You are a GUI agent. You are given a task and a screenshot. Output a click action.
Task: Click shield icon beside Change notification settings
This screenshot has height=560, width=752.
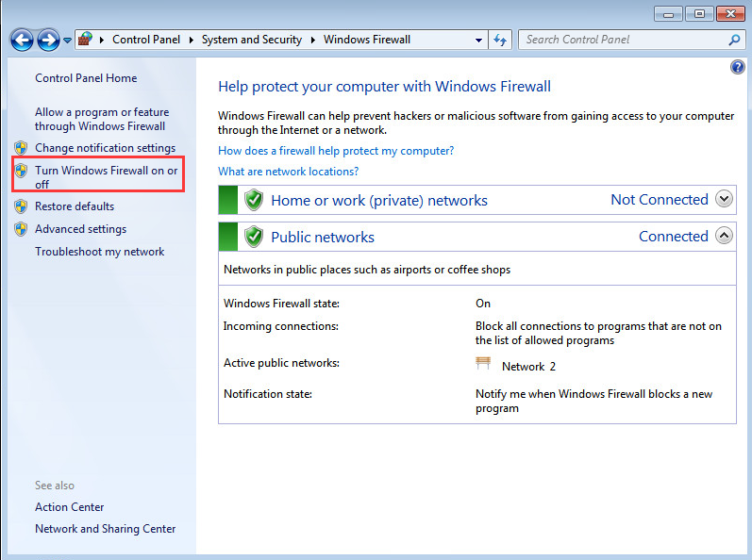click(x=21, y=148)
